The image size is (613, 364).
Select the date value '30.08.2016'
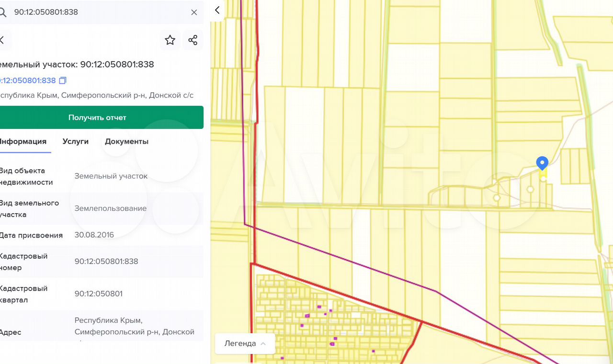click(94, 235)
